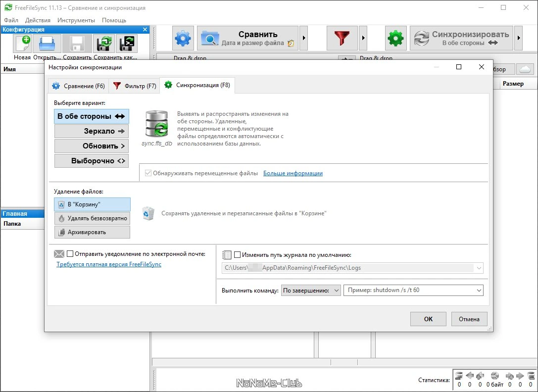The image size is (538, 392).
Task: Create a new configuration with Новая icon
Action: 22,44
